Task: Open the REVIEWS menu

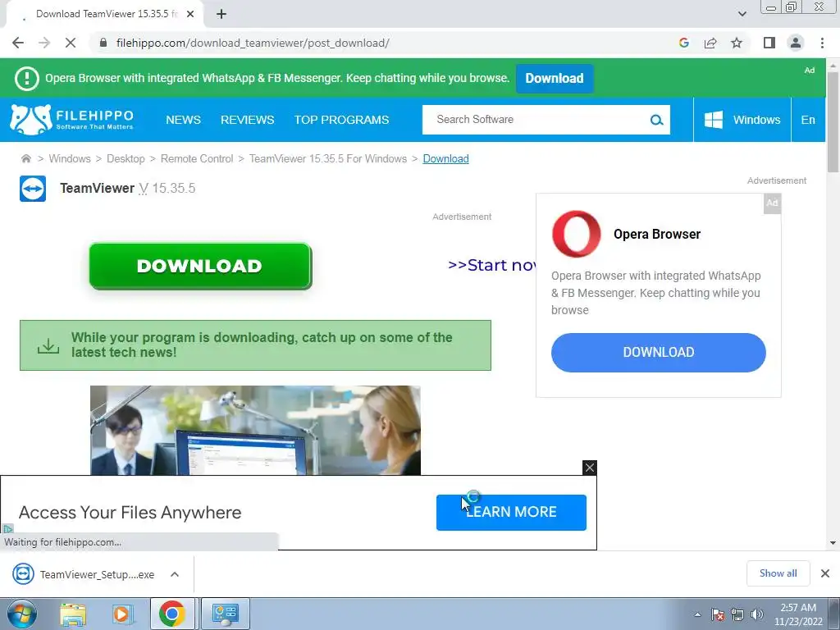Action: [x=248, y=120]
